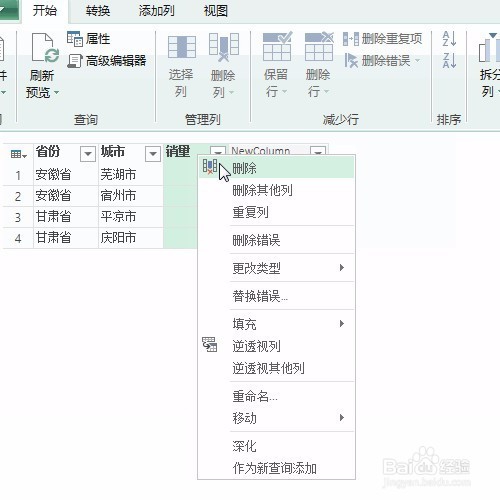This screenshot has width=500, height=500.
Task: Open the 省份 column filter dropdown
Action: [x=88, y=154]
